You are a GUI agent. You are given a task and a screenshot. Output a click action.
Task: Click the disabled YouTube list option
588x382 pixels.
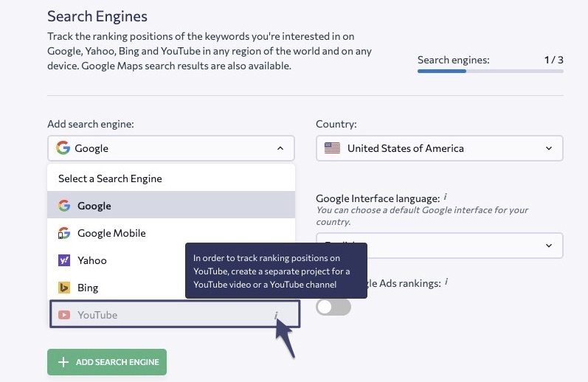(175, 314)
